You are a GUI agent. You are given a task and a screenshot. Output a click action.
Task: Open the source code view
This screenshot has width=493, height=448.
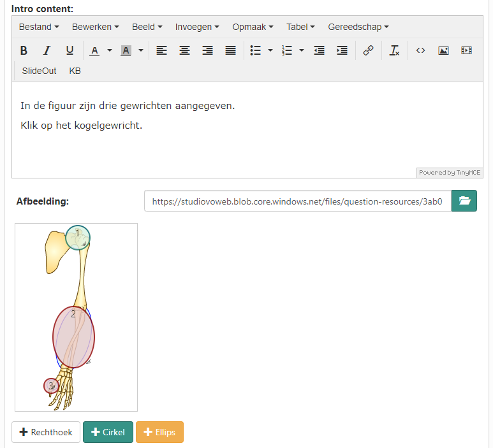pos(420,50)
